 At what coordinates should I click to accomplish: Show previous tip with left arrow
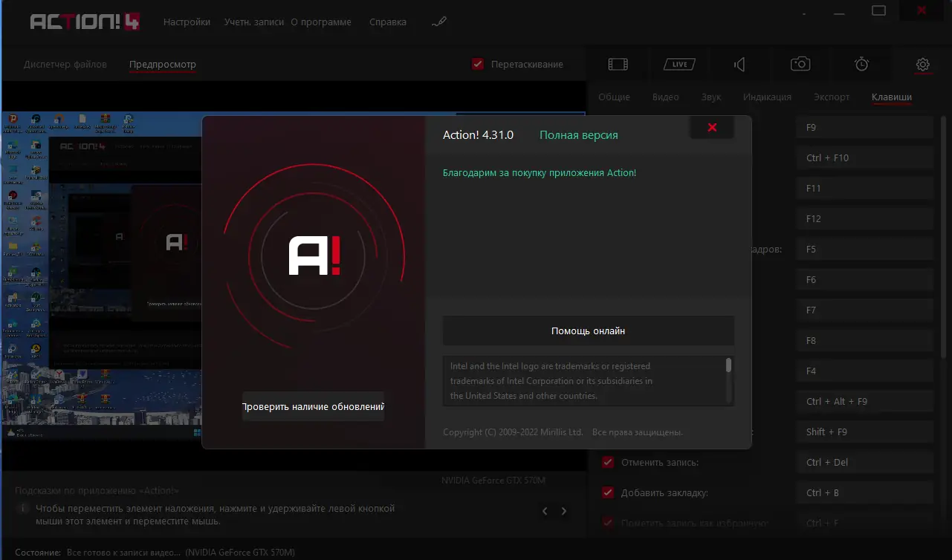[x=545, y=511]
